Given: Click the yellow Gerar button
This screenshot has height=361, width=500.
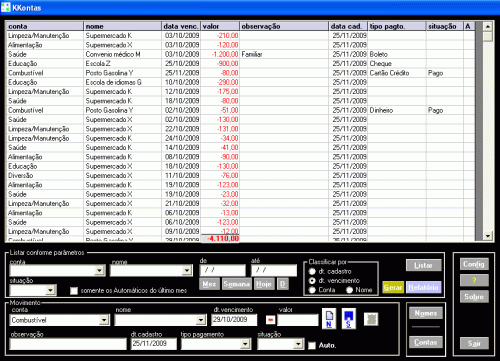Looking at the screenshot, I should click(393, 287).
